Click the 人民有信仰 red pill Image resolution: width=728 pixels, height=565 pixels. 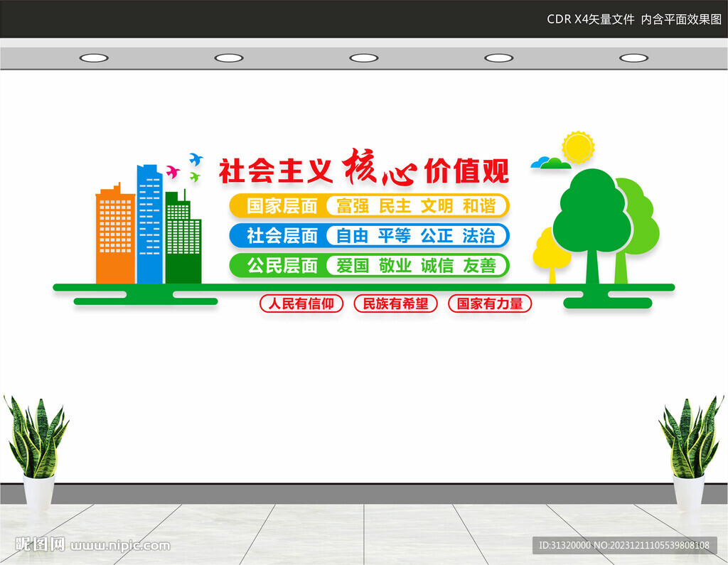pos(301,304)
